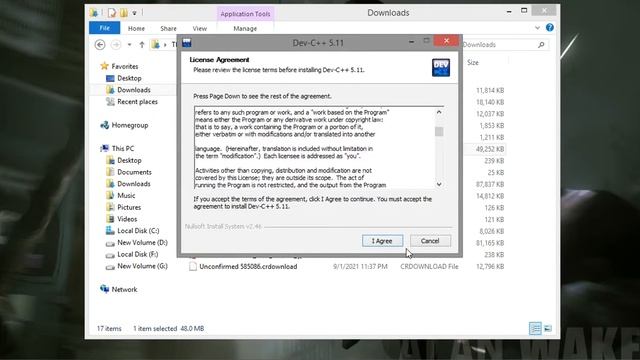The height and width of the screenshot is (360, 640).
Task: Click CRDOWNLOAD File type cell
Action: pyautogui.click(x=429, y=267)
